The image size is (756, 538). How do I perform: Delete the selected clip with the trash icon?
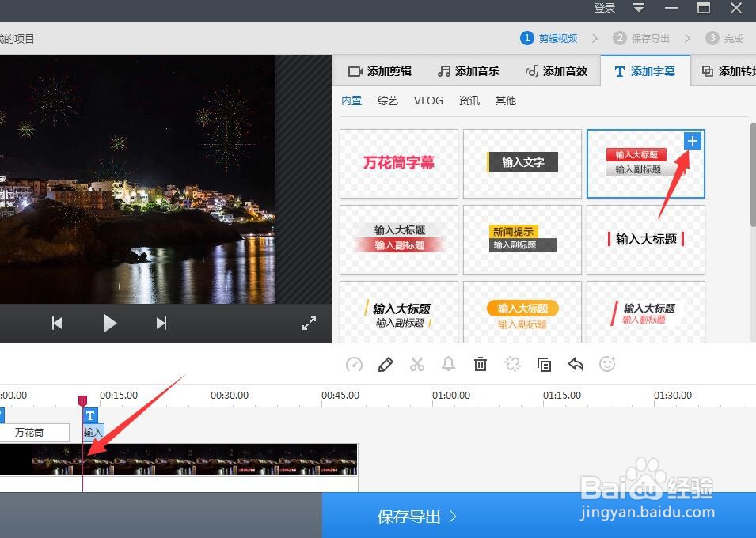481,364
